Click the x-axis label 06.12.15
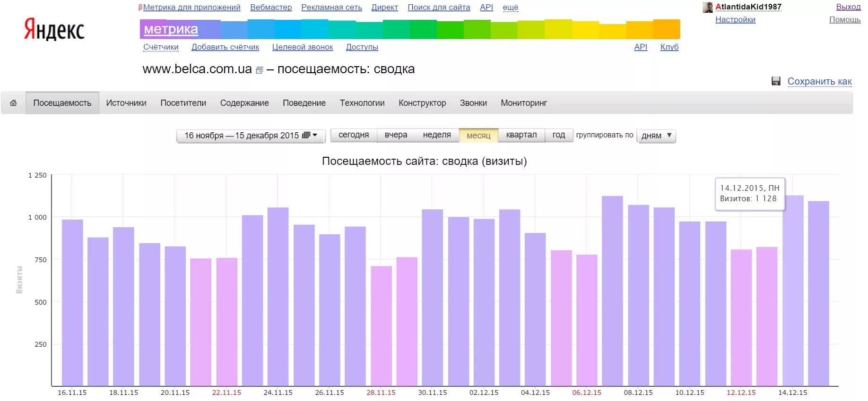This screenshot has height=401, width=868. pos(587,393)
